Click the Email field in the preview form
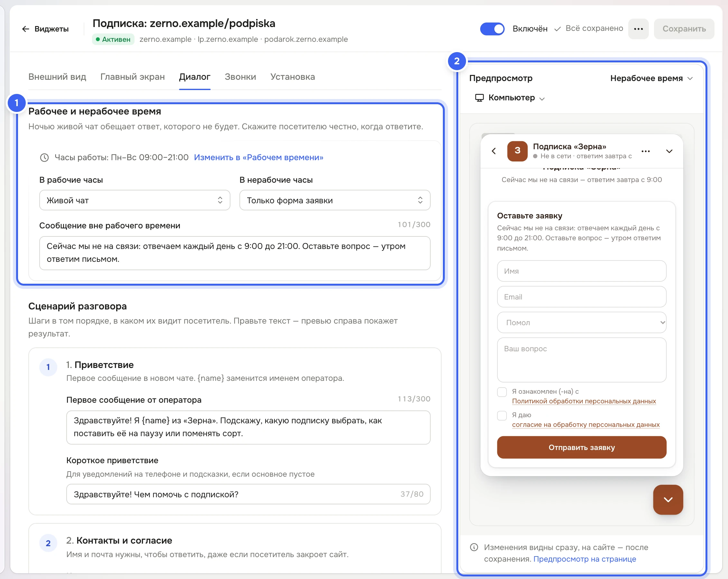728x579 pixels. [x=582, y=297]
